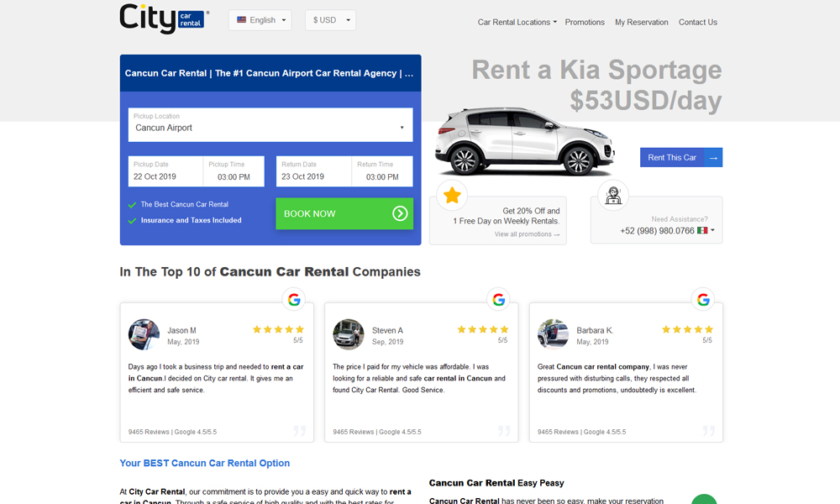This screenshot has width=840, height=504.
Task: Click the gold star promotions icon
Action: coord(452,196)
